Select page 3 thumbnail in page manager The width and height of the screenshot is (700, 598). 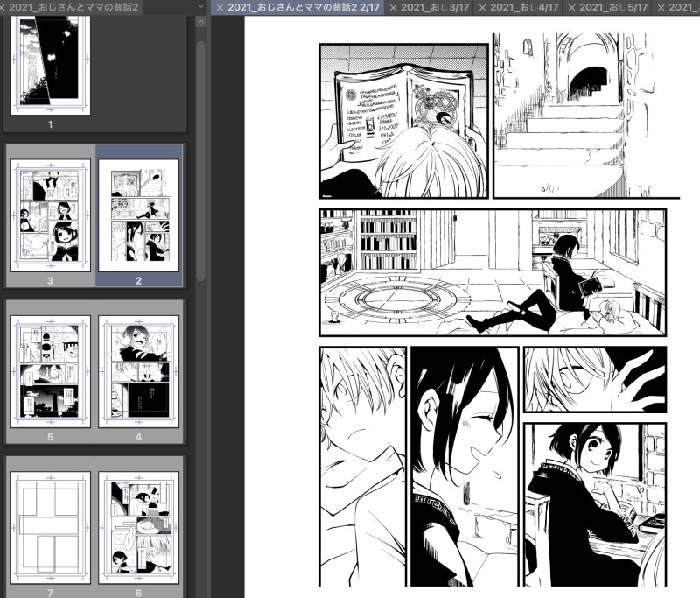pos(50,215)
